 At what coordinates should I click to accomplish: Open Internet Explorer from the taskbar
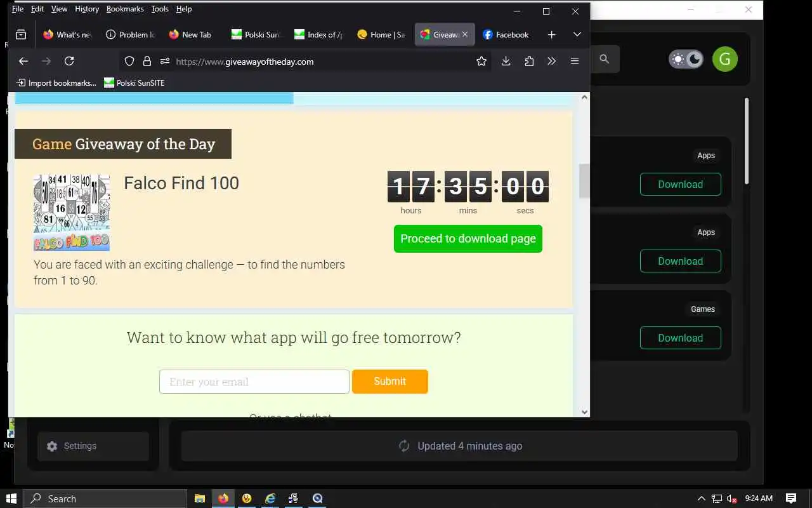270,498
